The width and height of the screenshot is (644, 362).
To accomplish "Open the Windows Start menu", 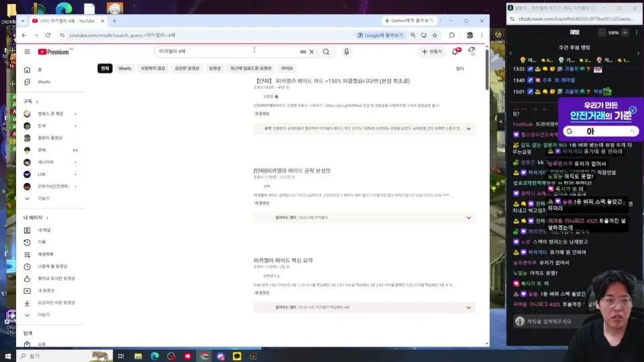I will (8, 356).
